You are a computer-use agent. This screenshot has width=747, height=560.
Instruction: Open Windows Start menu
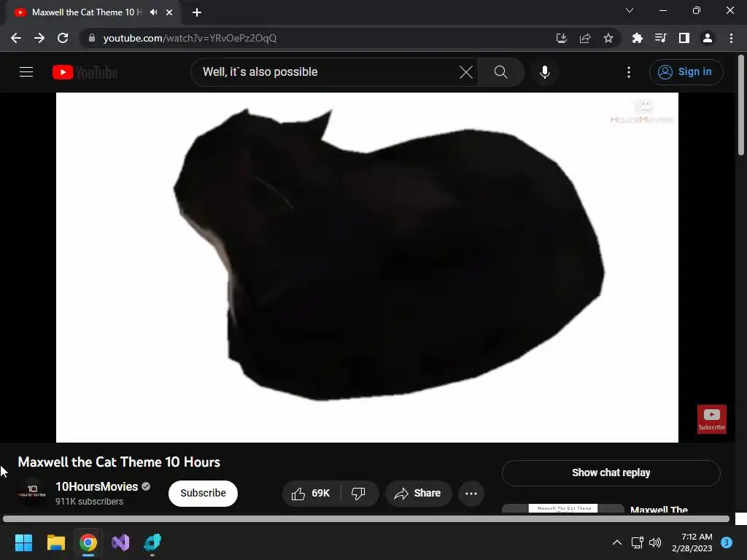(x=23, y=542)
